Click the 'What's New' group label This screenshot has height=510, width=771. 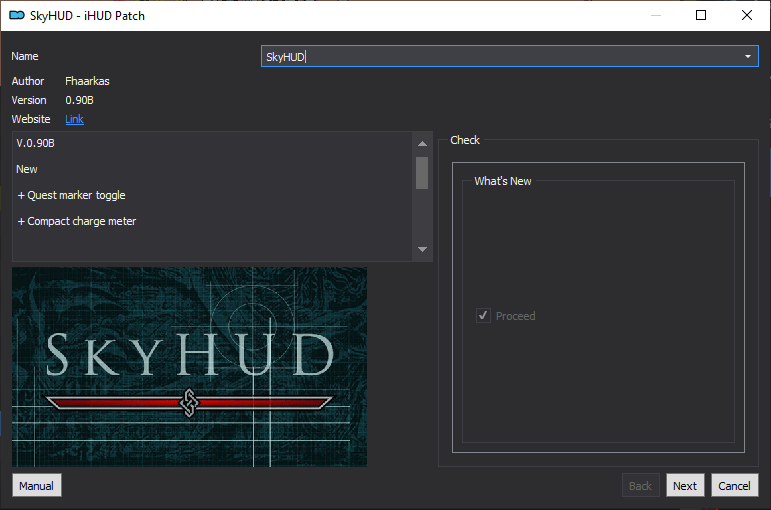click(x=503, y=181)
